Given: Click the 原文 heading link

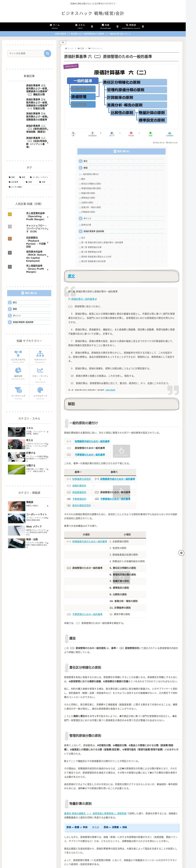Looking at the screenshot, I should click(x=71, y=276).
